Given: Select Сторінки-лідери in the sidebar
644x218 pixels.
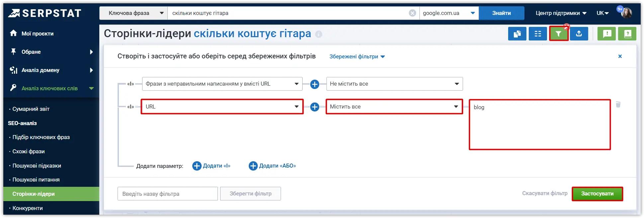Looking at the screenshot, I should [x=51, y=194].
